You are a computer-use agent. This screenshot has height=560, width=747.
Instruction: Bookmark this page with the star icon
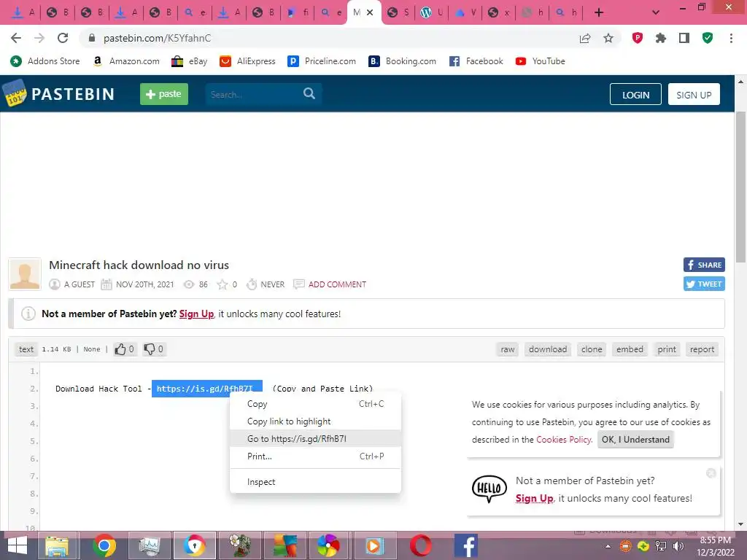(608, 38)
